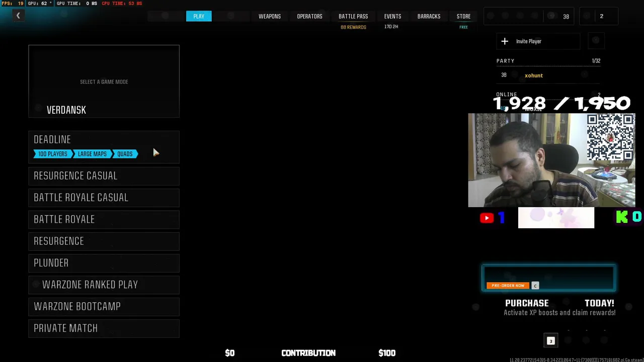Click the top-right box showing 2
Image resolution: width=644 pixels, height=362 pixels.
599,16
